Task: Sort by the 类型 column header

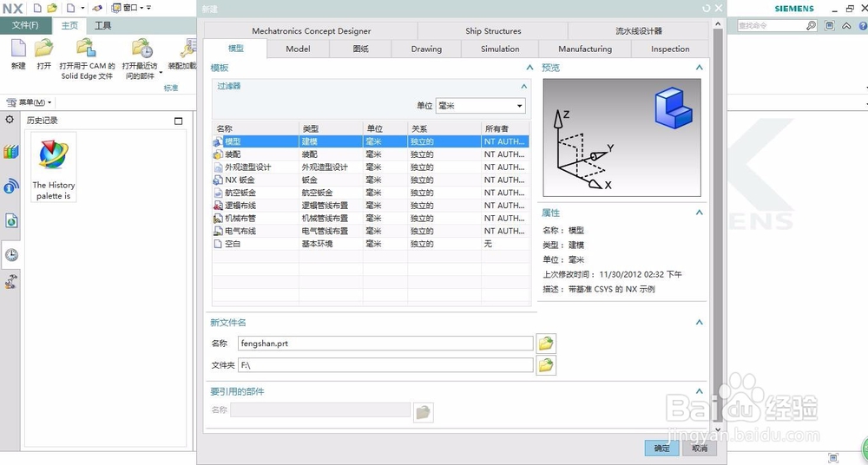Action: pyautogui.click(x=331, y=128)
